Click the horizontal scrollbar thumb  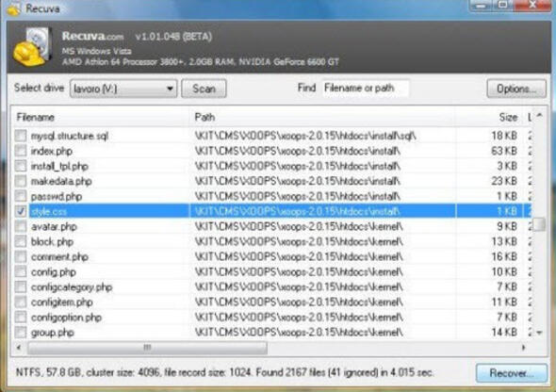point(147,348)
